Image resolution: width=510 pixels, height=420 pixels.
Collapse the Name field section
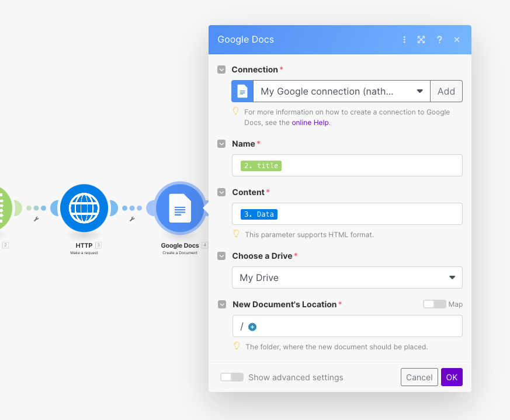click(x=221, y=144)
